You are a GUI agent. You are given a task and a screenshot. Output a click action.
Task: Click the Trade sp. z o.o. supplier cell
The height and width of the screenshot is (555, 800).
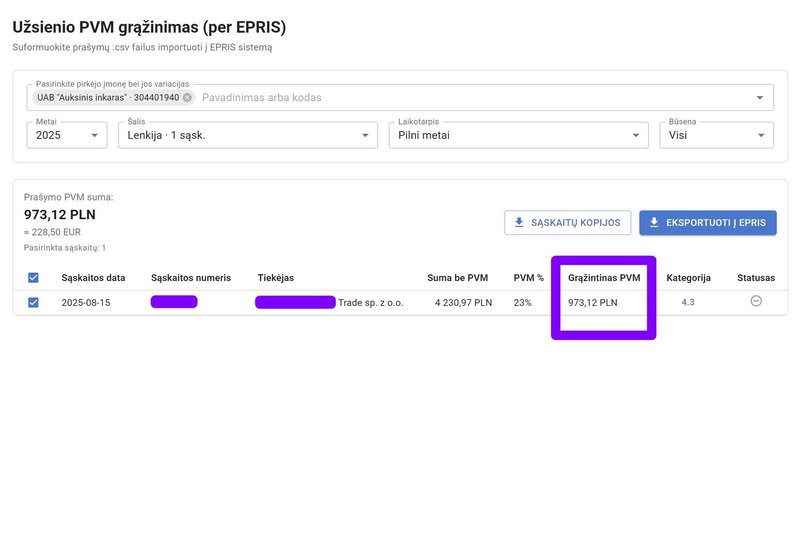click(370, 302)
